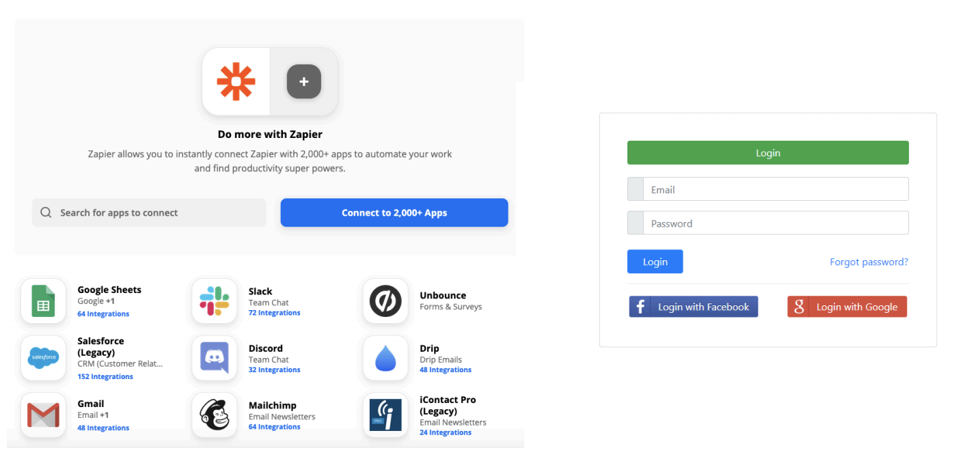Open the Slack app icon

[x=215, y=301]
